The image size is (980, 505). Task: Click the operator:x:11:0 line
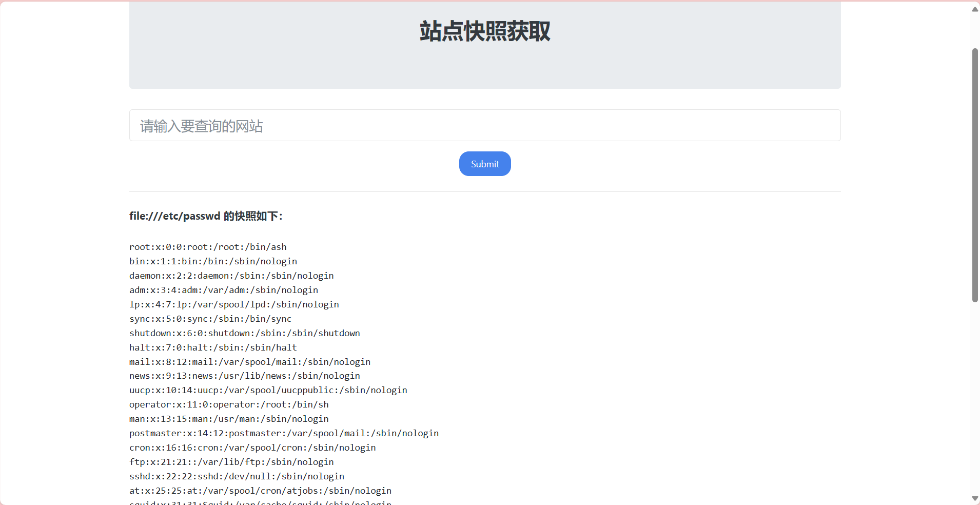click(x=229, y=404)
